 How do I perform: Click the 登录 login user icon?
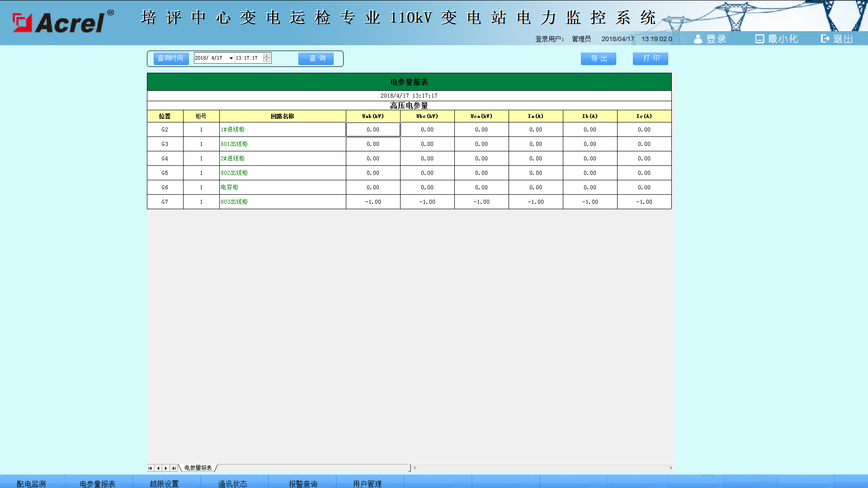698,39
